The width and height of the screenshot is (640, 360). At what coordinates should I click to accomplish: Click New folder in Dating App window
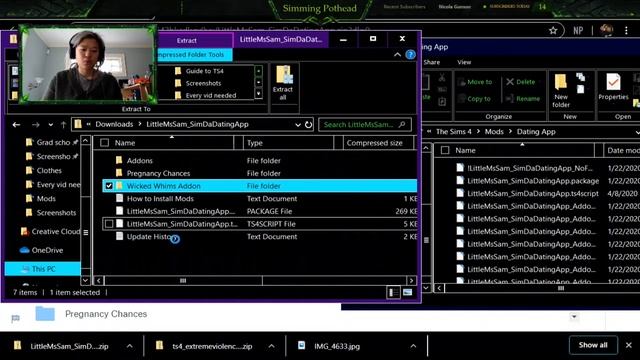click(561, 91)
